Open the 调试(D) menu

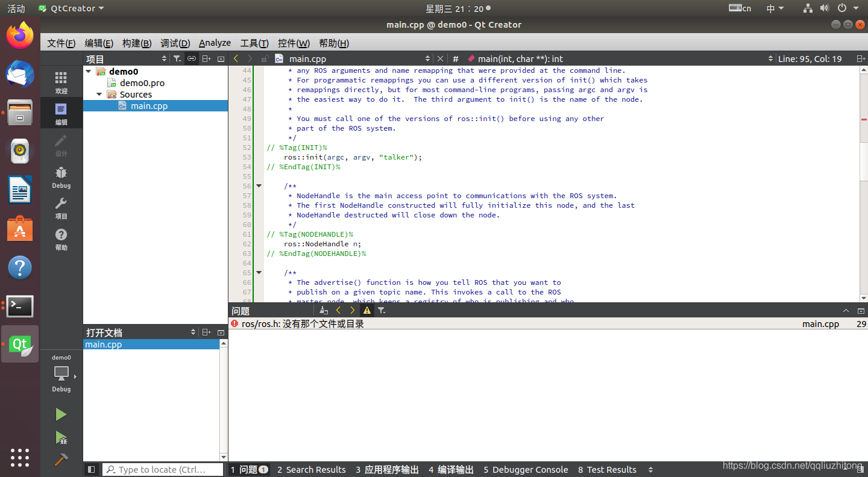175,43
